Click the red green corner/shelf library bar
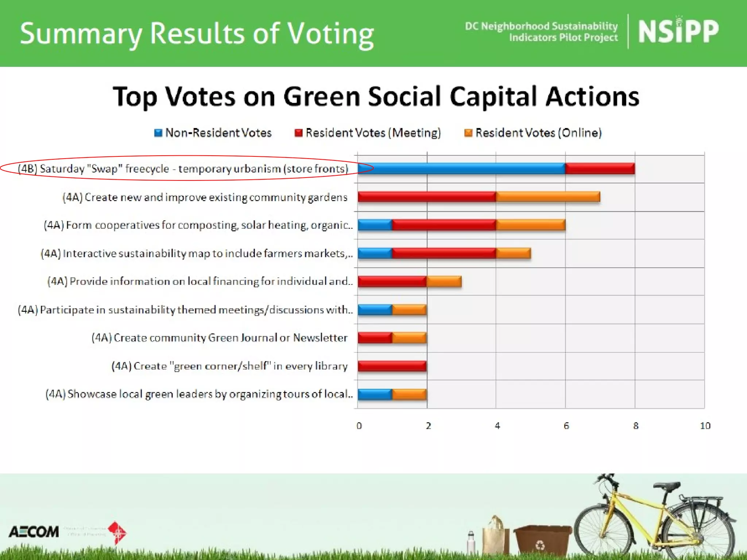Screen dimensions: 747x560 (392, 366)
